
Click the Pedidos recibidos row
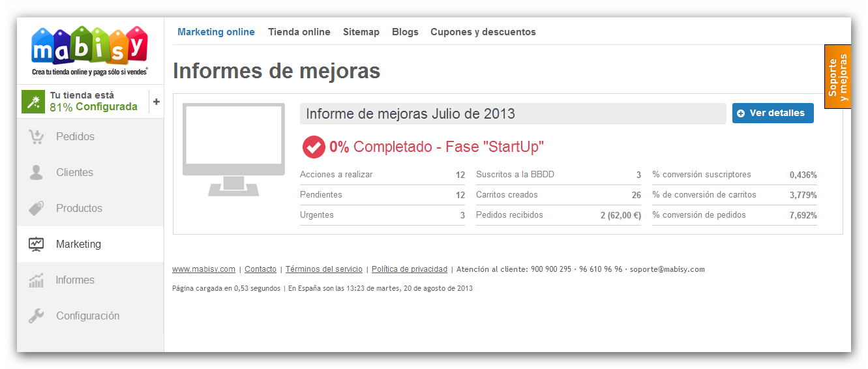(x=558, y=215)
